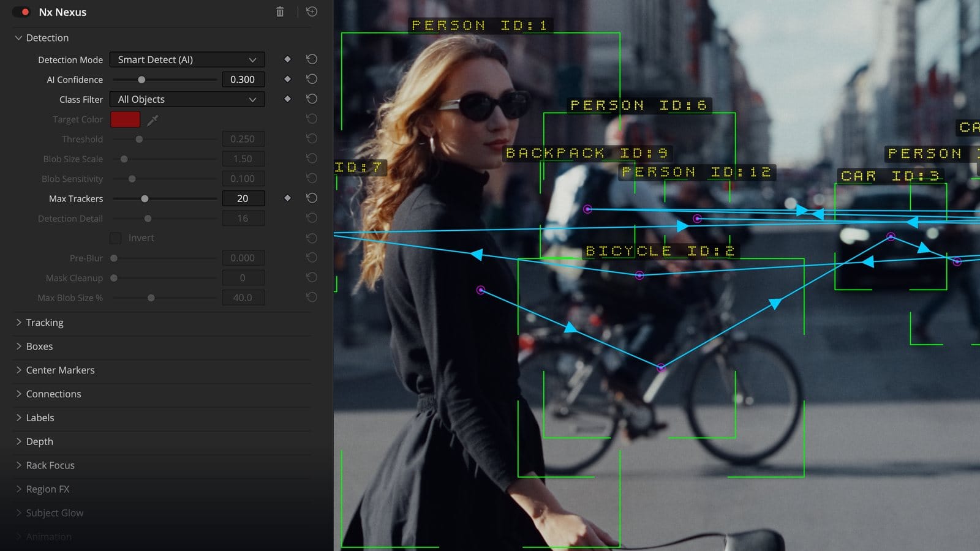Reset Pre-Blur parameter

tap(312, 257)
